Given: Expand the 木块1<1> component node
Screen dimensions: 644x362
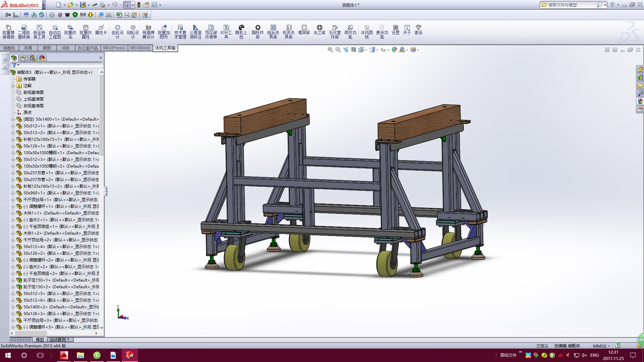Looking at the screenshot, I should [13, 213].
